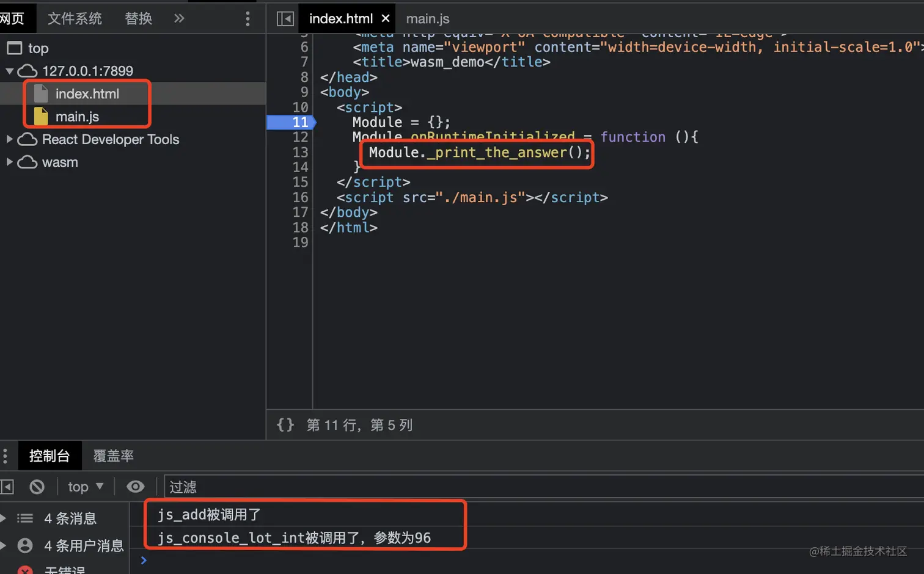Click the js_add被调用了 console message
924x574 pixels.
[209, 515]
